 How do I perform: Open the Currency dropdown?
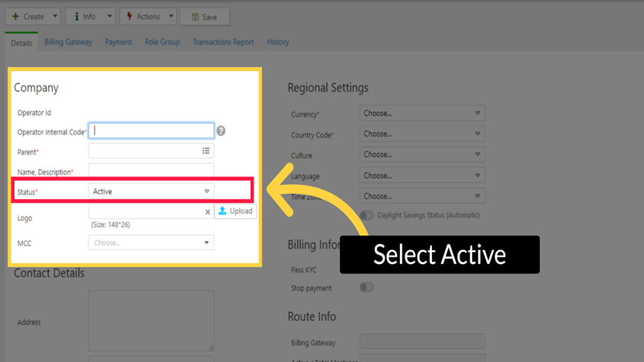422,113
